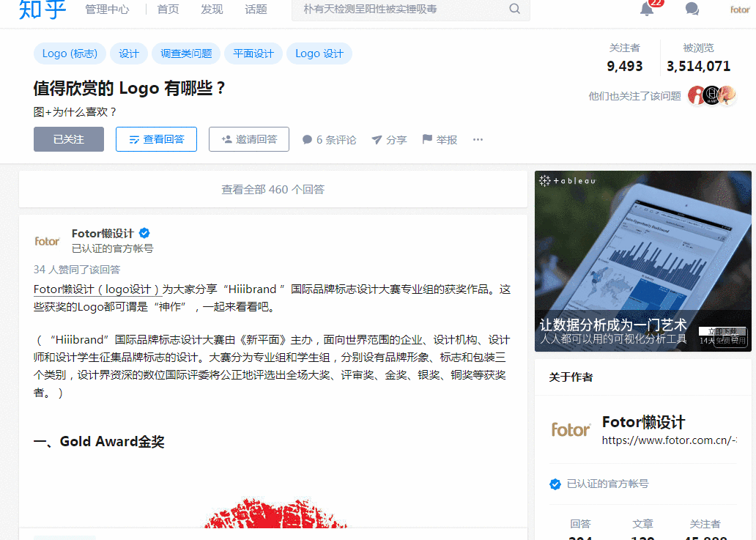Select the Logo 设计 topic tag
Screen dimensions: 756x540
(319, 53)
